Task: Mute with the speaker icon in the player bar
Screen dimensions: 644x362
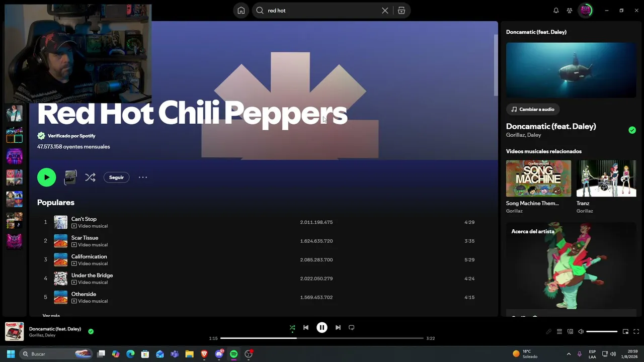Action: click(x=581, y=332)
